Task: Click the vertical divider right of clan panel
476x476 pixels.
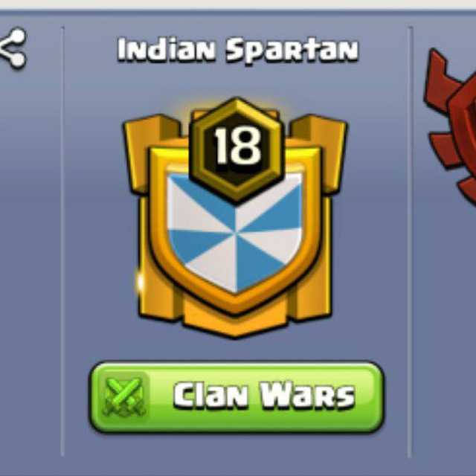Action: pos(411,241)
